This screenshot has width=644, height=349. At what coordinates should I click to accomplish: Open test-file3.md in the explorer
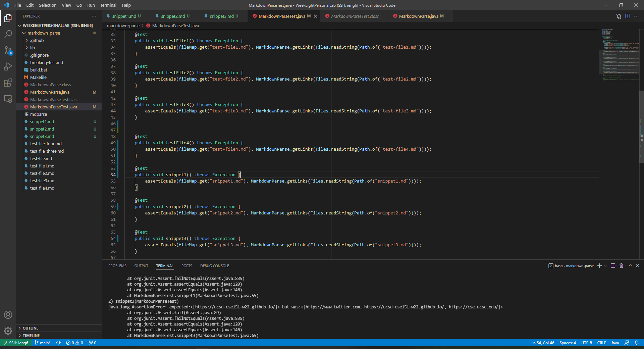click(42, 181)
